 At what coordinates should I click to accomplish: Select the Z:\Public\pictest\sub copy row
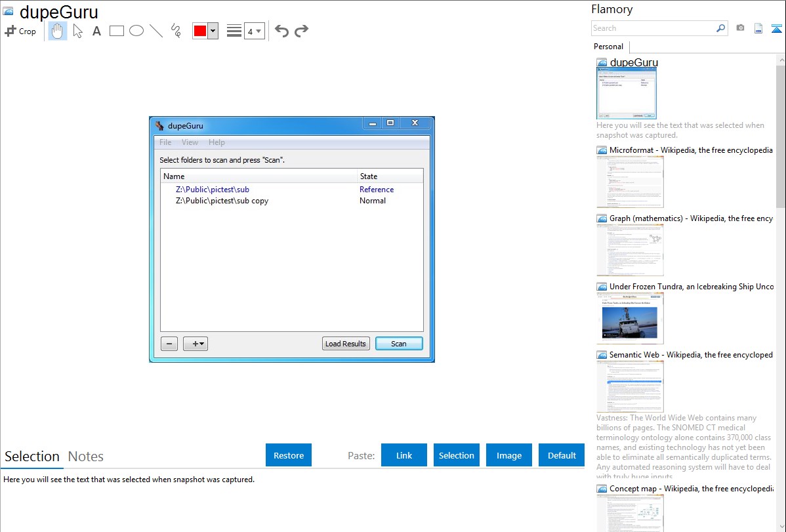[292, 201]
